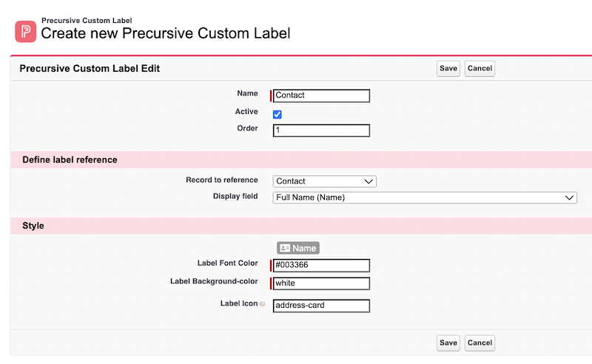This screenshot has height=364, width=592.
Task: Uncheck the Active checkbox
Action: [277, 115]
